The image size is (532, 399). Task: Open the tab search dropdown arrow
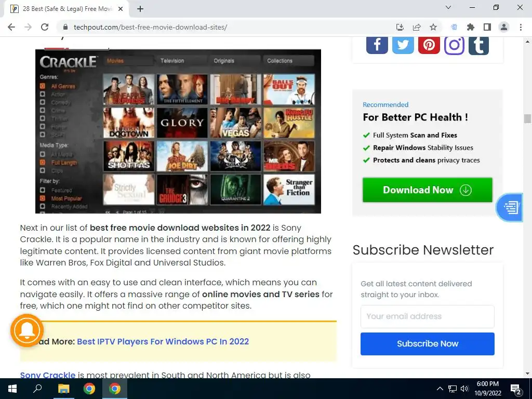pyautogui.click(x=448, y=7)
